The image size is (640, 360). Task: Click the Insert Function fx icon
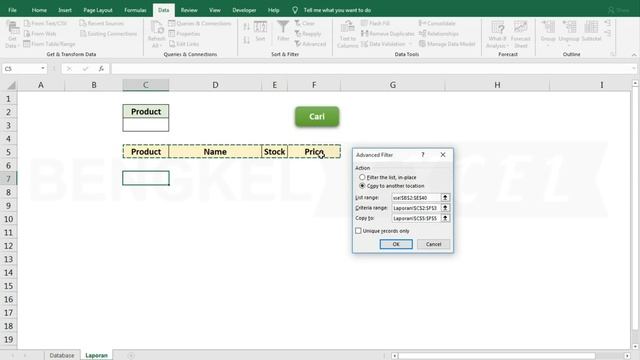click(101, 69)
